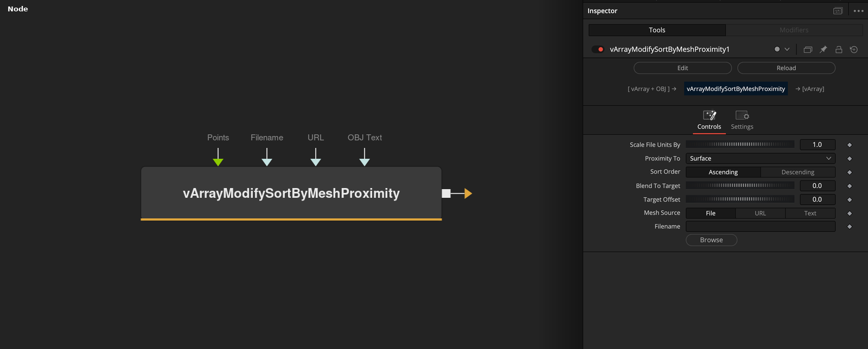868x349 pixels.
Task: Open the Inspector three-dots options menu
Action: pos(858,11)
